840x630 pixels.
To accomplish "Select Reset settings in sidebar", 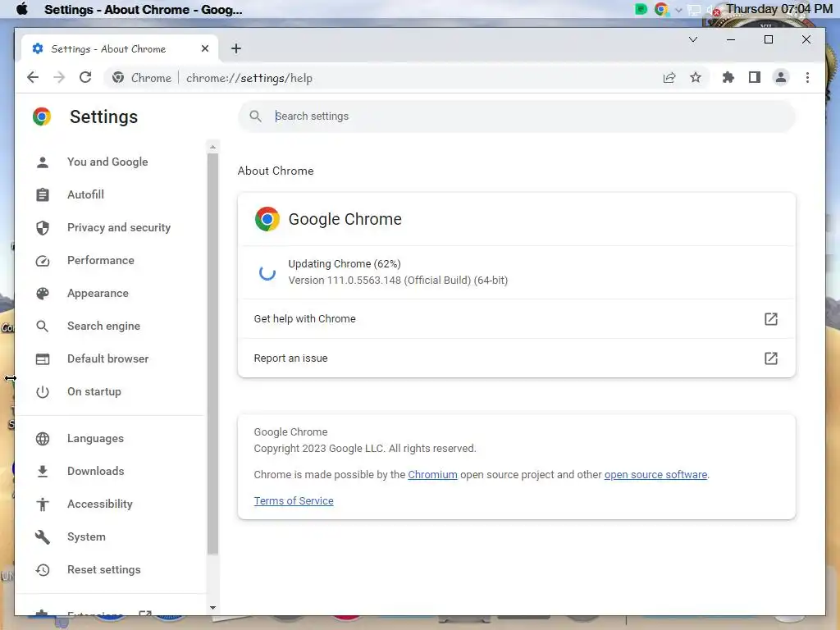I will click(x=104, y=570).
